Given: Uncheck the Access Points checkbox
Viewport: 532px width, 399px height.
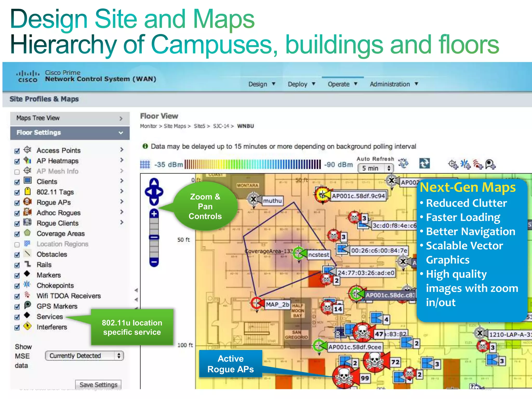Looking at the screenshot, I should [x=17, y=151].
